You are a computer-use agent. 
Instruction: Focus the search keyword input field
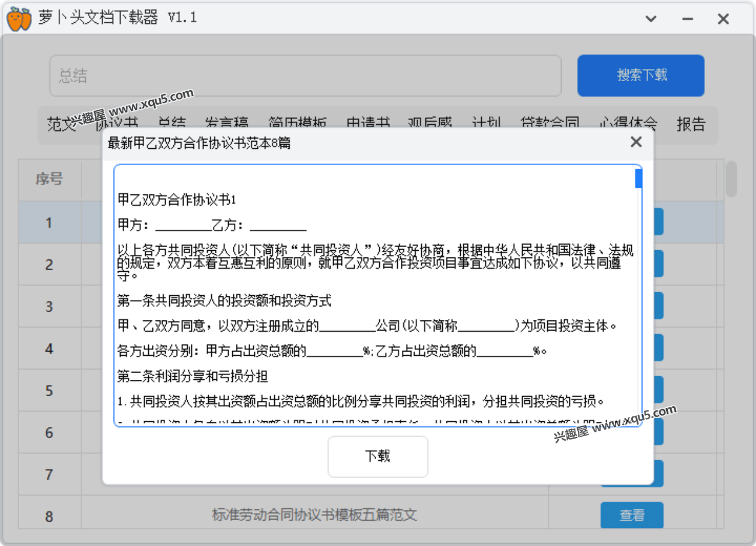[x=305, y=76]
